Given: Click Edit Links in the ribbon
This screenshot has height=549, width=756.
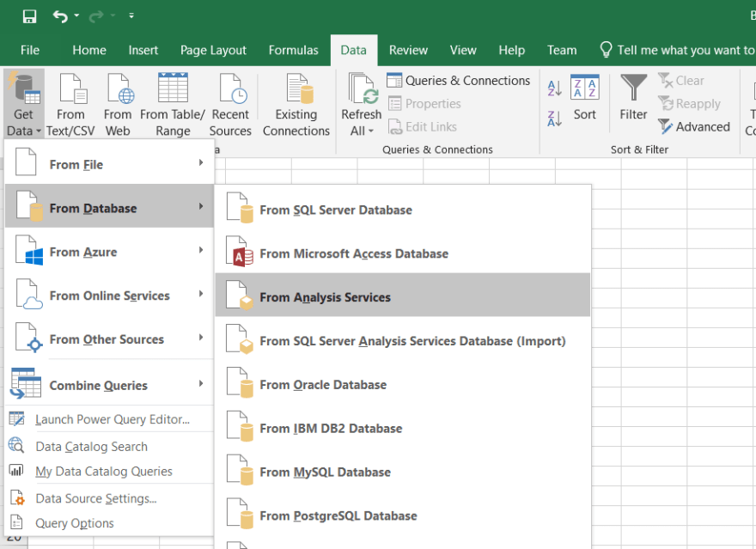Looking at the screenshot, I should (423, 127).
